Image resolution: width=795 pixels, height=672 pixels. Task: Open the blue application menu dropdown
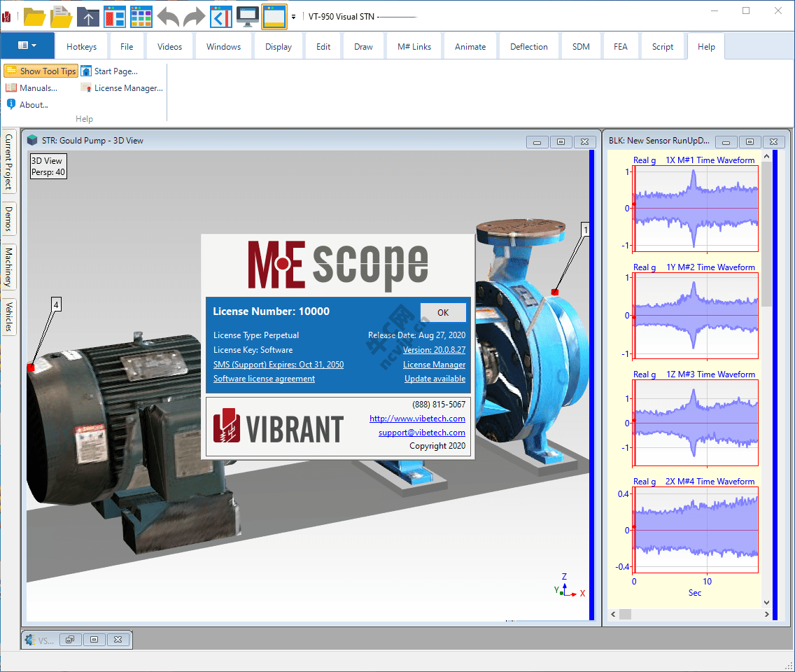(27, 45)
